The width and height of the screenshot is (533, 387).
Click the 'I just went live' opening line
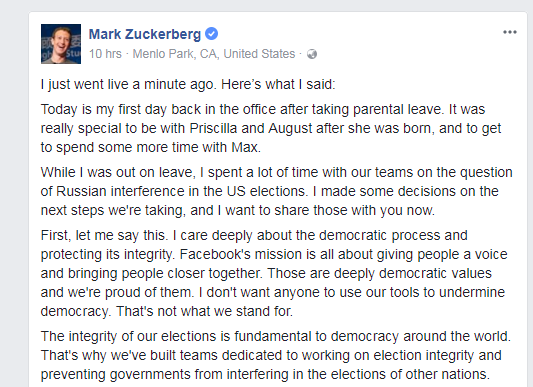(188, 84)
